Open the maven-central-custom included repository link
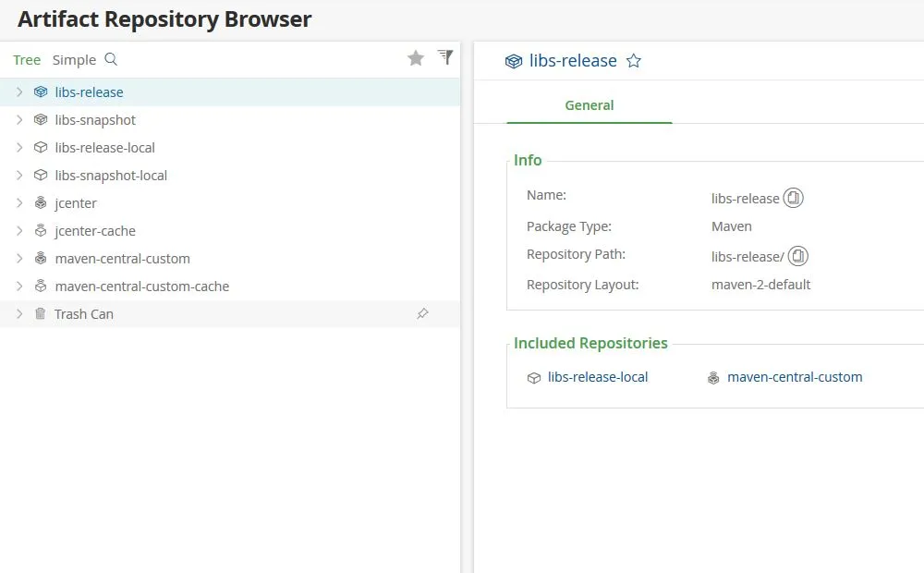Viewport: 924px width, 573px height. coord(795,377)
